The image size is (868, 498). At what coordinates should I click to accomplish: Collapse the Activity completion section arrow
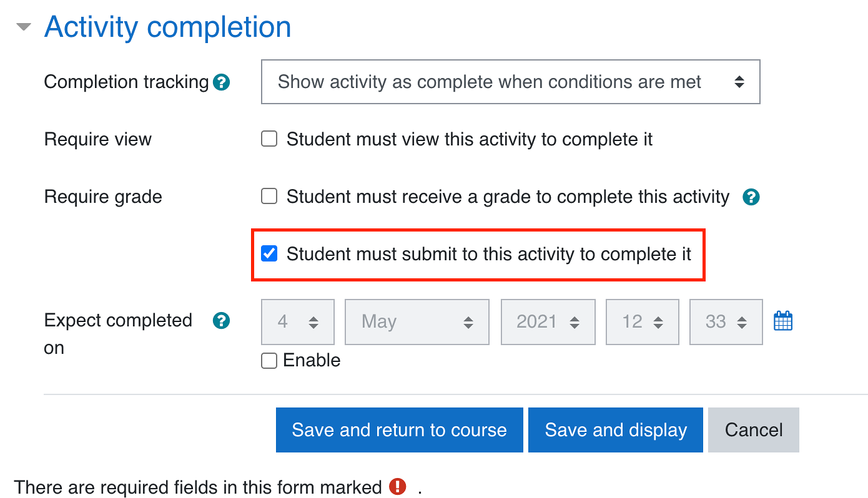tap(24, 27)
